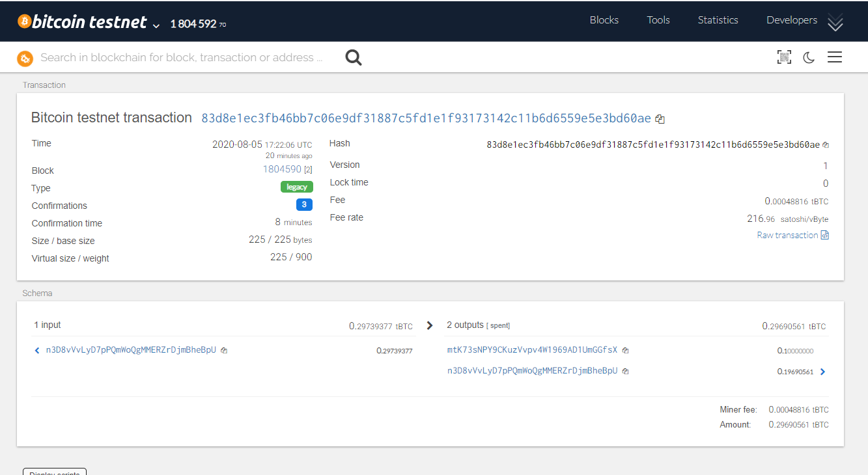
Task: Open input address n3D8vVvLyD7pPQmWoQgMMERZrDjmBheBpU
Action: click(131, 350)
